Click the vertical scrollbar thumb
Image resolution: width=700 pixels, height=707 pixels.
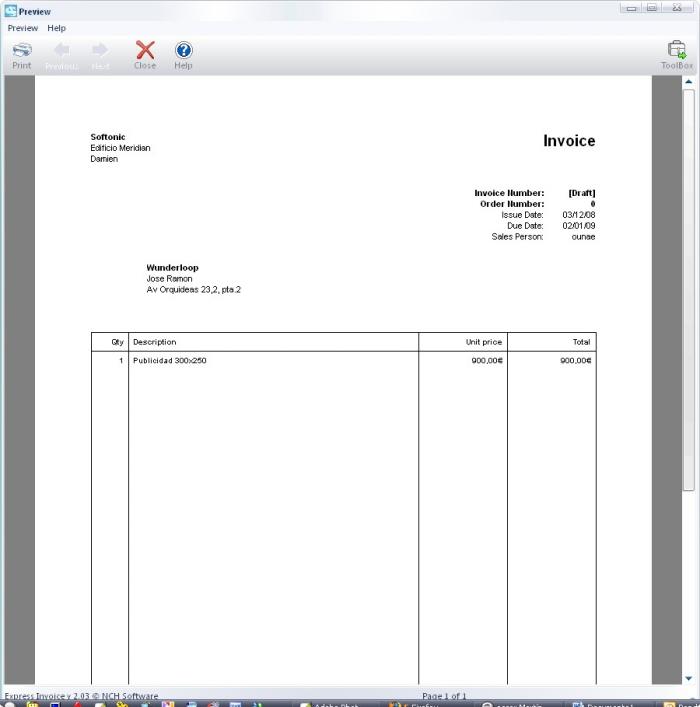[x=688, y=289]
